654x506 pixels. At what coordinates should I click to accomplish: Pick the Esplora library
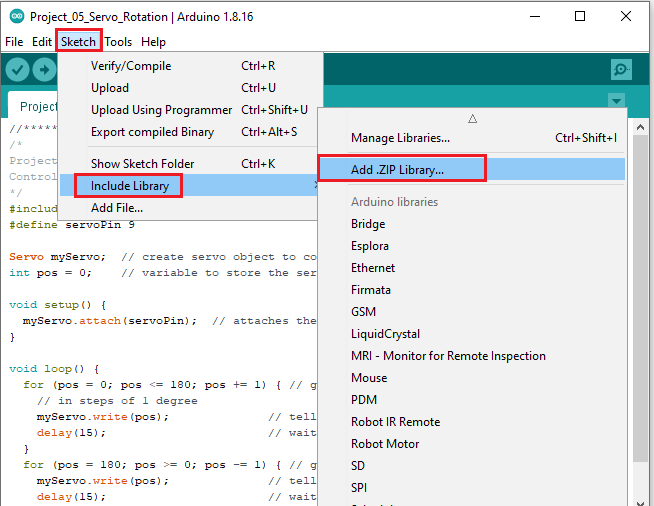click(472, 246)
